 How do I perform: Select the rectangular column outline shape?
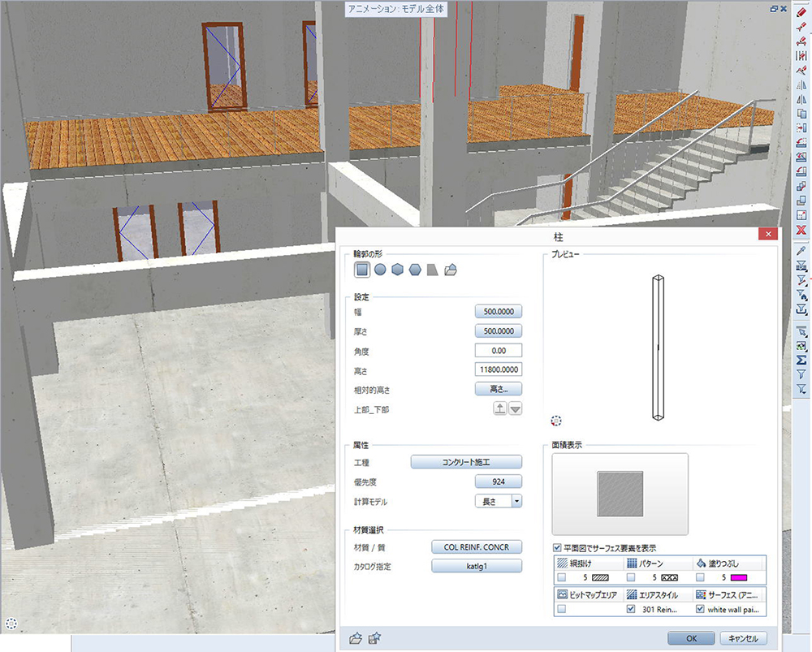pyautogui.click(x=362, y=270)
